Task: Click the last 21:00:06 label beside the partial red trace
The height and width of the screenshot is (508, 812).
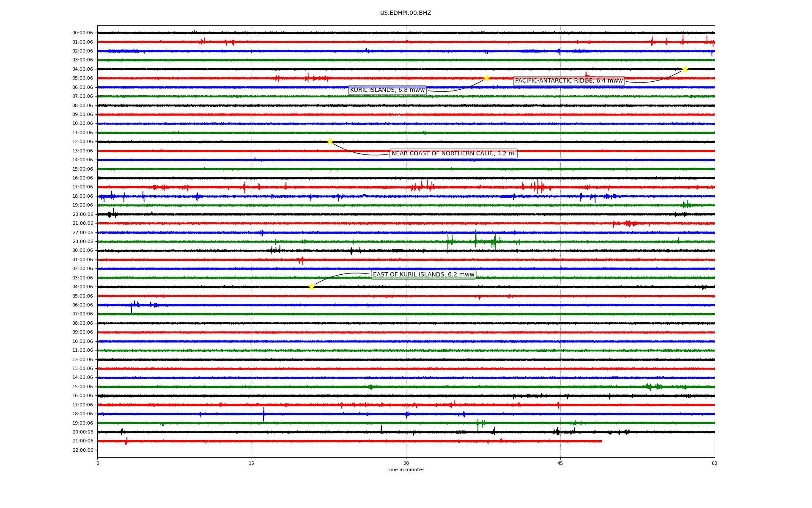Action: tap(82, 441)
